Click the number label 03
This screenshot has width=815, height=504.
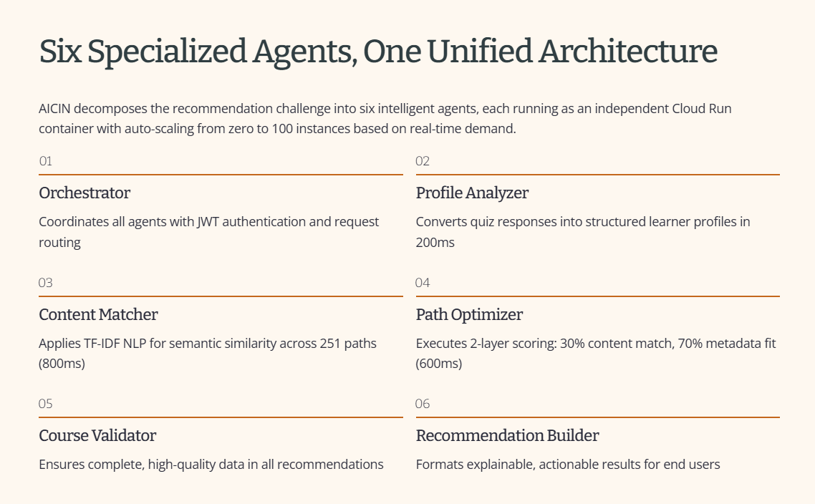(x=46, y=283)
